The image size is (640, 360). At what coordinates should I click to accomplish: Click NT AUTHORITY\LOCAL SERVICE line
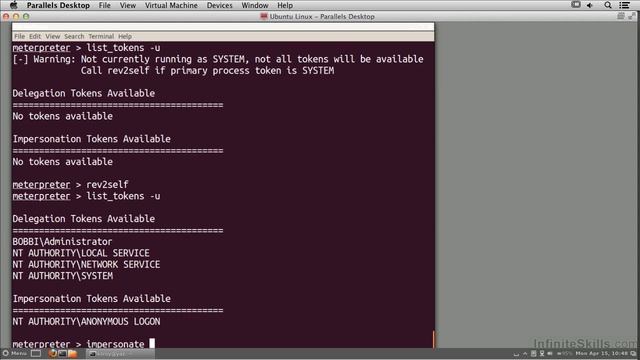pyautogui.click(x=81, y=253)
